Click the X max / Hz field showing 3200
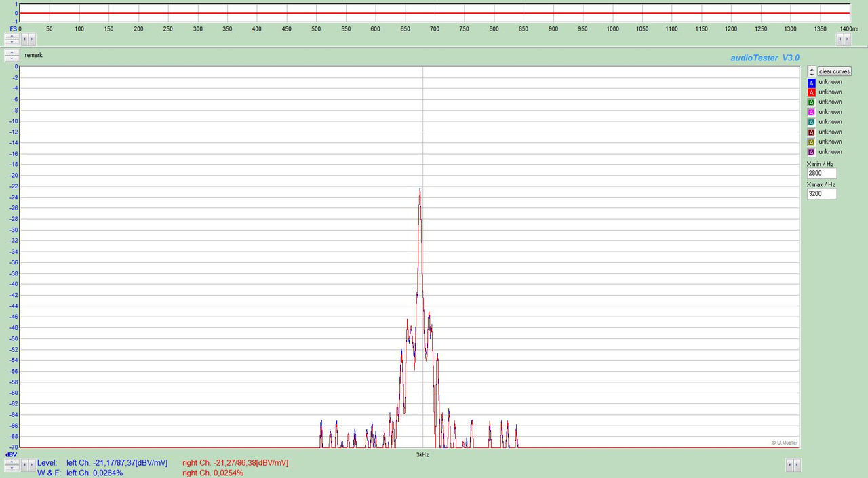Viewport: 868px width, 478px height. click(x=821, y=194)
